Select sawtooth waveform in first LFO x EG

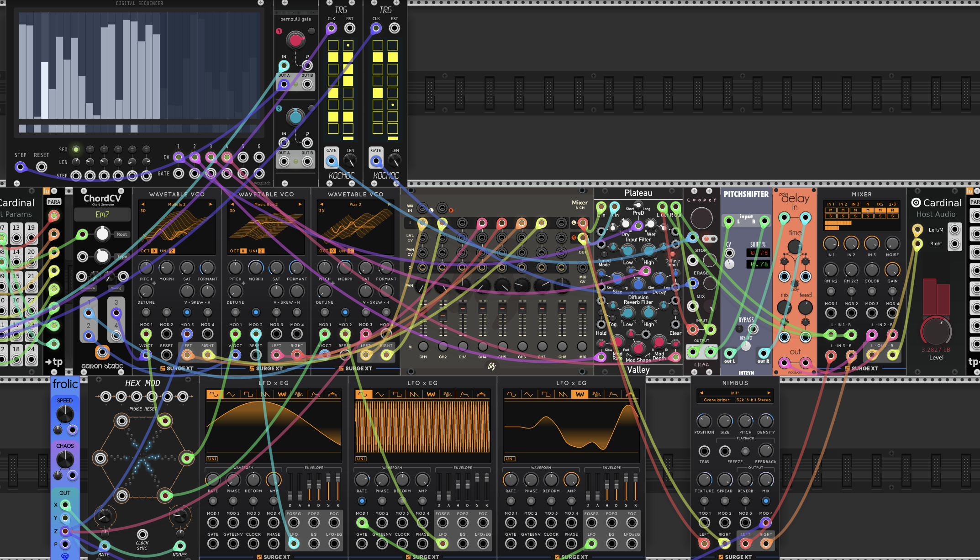click(x=265, y=394)
